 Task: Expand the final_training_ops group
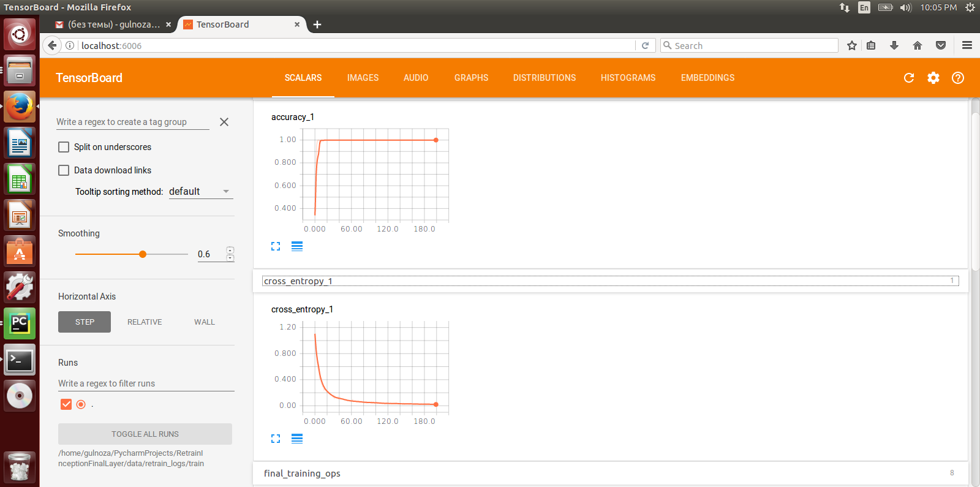tap(611, 473)
